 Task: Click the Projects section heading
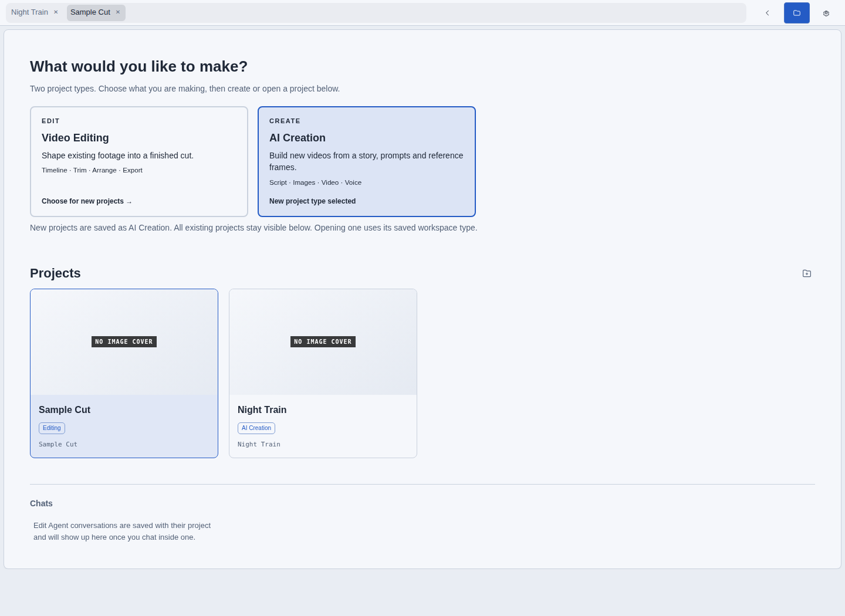(x=55, y=273)
